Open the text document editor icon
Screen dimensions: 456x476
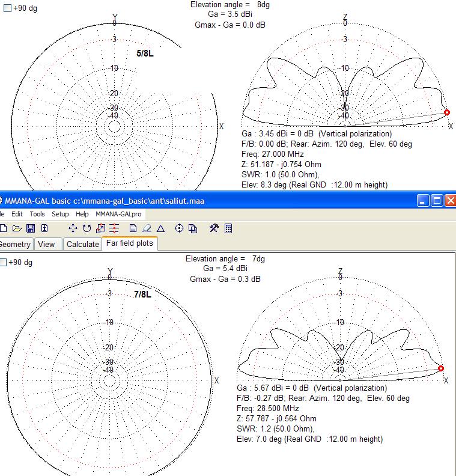pyautogui.click(x=133, y=228)
